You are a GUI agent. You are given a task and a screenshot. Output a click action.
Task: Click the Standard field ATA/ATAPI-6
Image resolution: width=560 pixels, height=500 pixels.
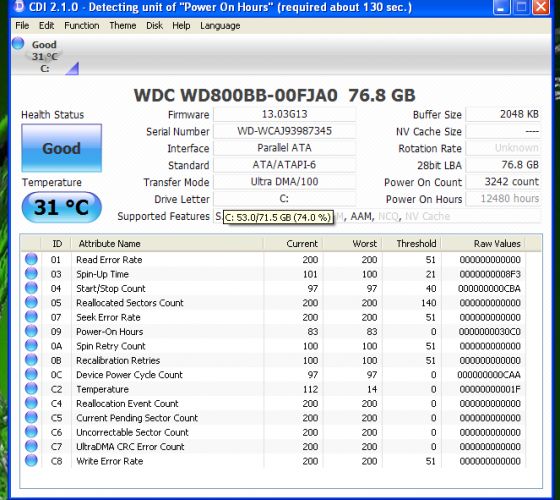(285, 165)
